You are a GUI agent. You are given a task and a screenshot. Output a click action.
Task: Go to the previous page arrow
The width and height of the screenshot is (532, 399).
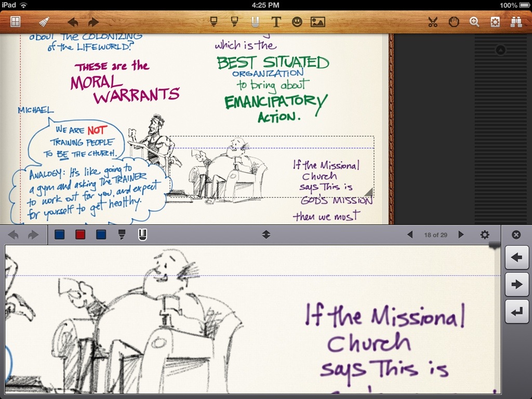pyautogui.click(x=410, y=235)
